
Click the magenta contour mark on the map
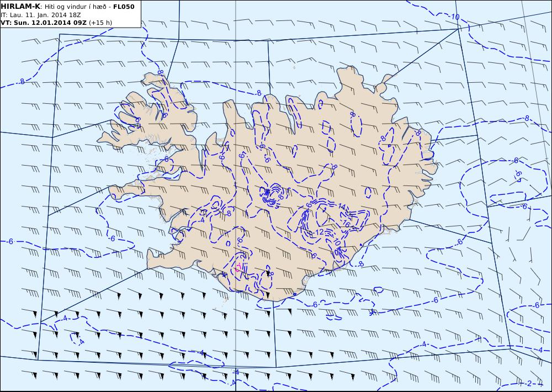(238, 267)
